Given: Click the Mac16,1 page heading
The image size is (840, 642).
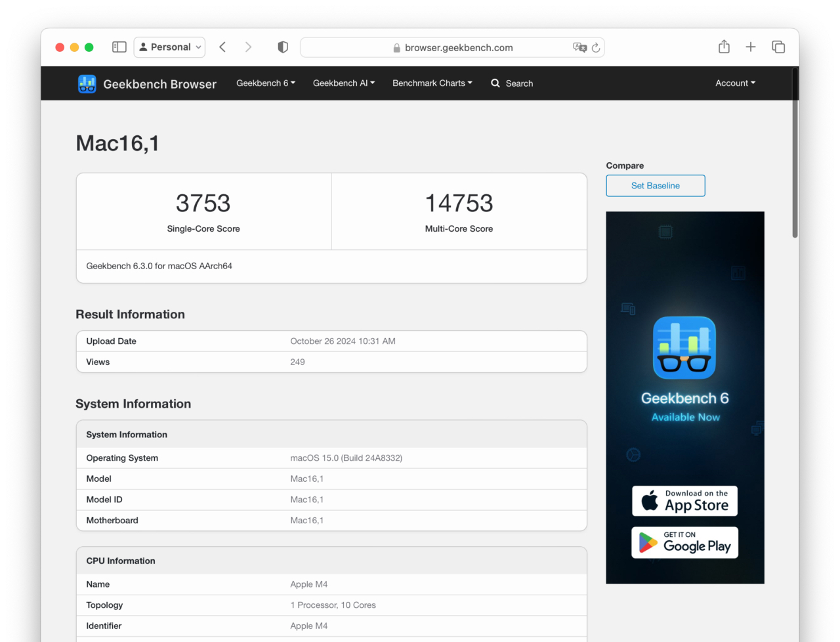Looking at the screenshot, I should tap(117, 143).
